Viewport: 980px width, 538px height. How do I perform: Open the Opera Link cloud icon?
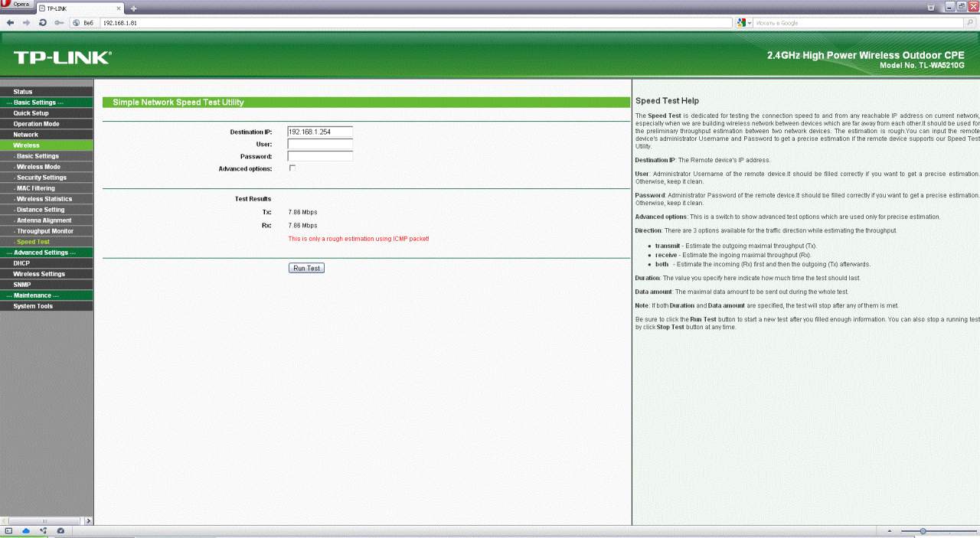point(26,530)
